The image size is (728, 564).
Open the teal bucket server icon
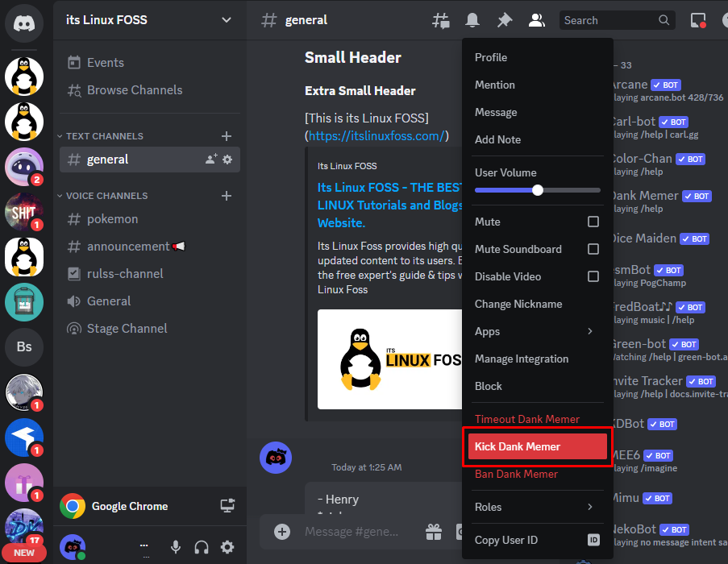pos(23,302)
